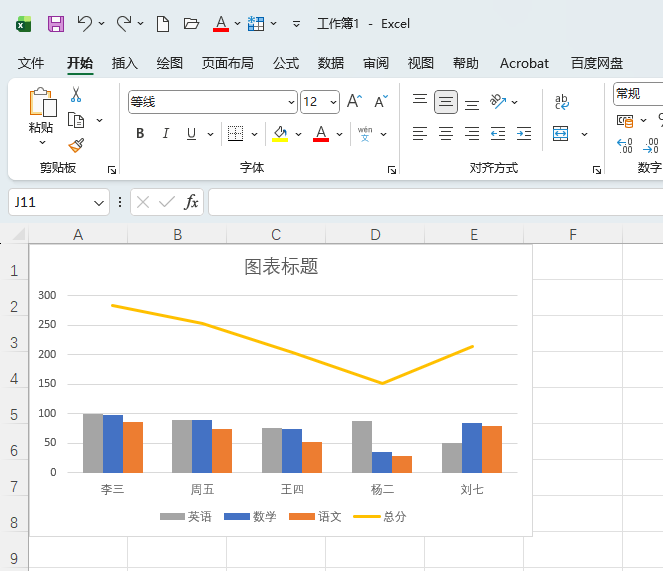Redo the last action
The height and width of the screenshot is (571, 663).
click(x=124, y=24)
